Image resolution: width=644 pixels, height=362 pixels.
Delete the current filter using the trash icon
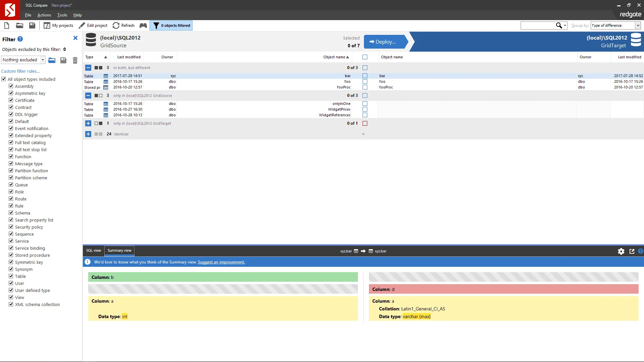tap(74, 60)
